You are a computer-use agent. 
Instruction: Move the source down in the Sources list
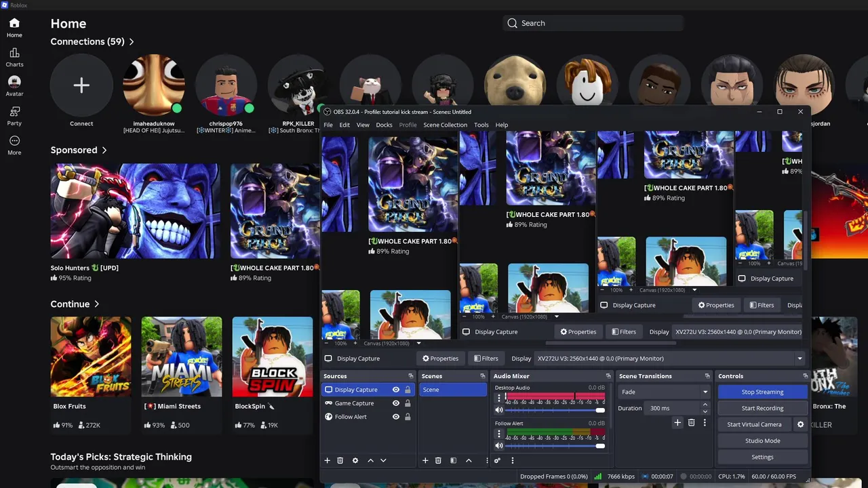coord(383,460)
